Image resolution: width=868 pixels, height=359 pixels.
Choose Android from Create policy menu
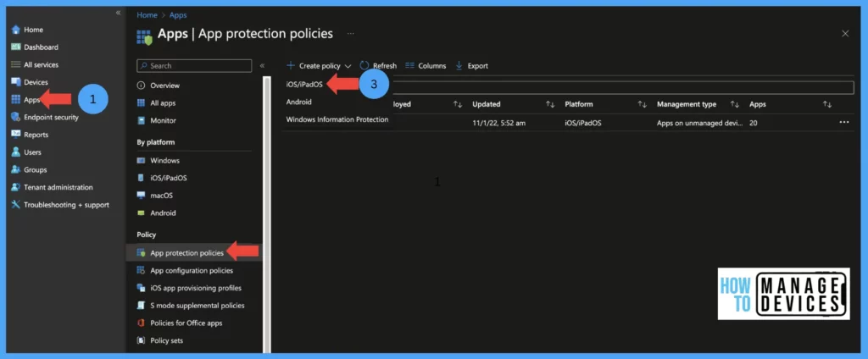coord(299,102)
